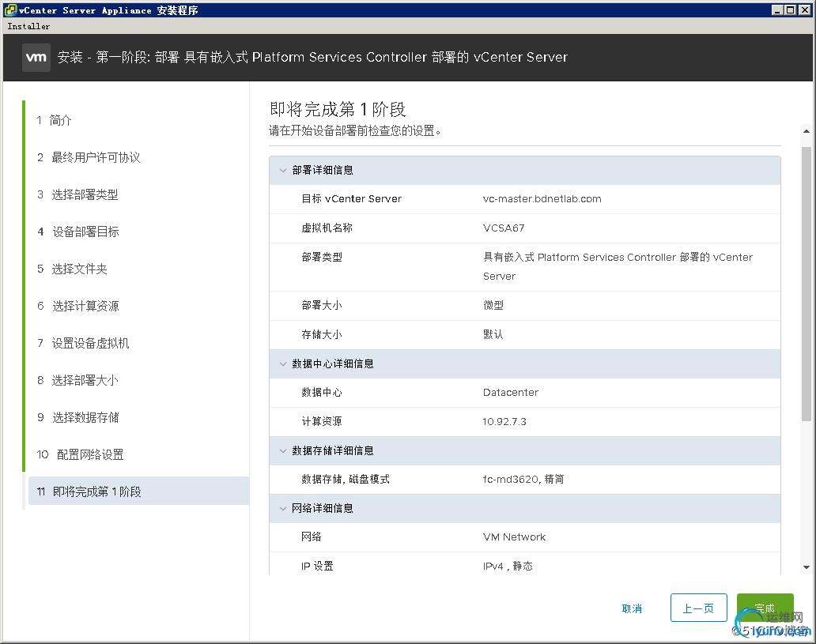Go to step 2 最终用户许可协议

tap(89, 157)
